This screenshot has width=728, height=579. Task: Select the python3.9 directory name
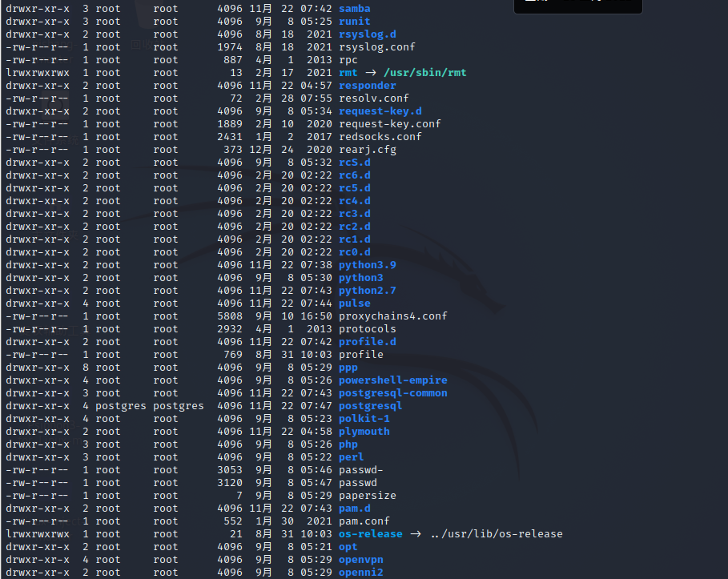(368, 265)
